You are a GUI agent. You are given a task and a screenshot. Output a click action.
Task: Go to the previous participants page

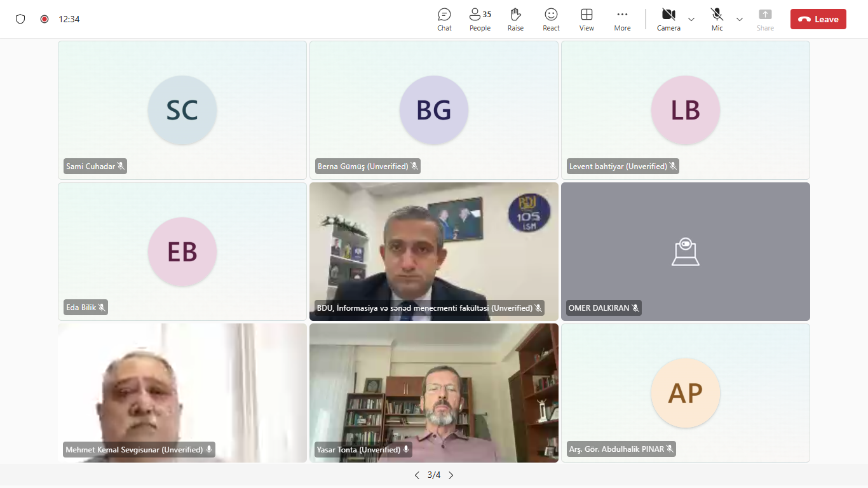tap(417, 475)
